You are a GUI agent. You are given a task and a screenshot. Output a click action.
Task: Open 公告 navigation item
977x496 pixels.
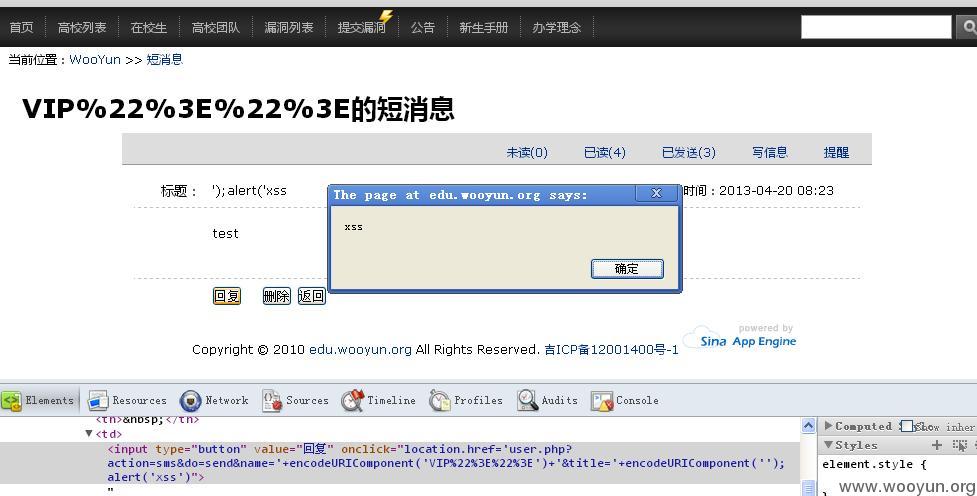point(422,27)
